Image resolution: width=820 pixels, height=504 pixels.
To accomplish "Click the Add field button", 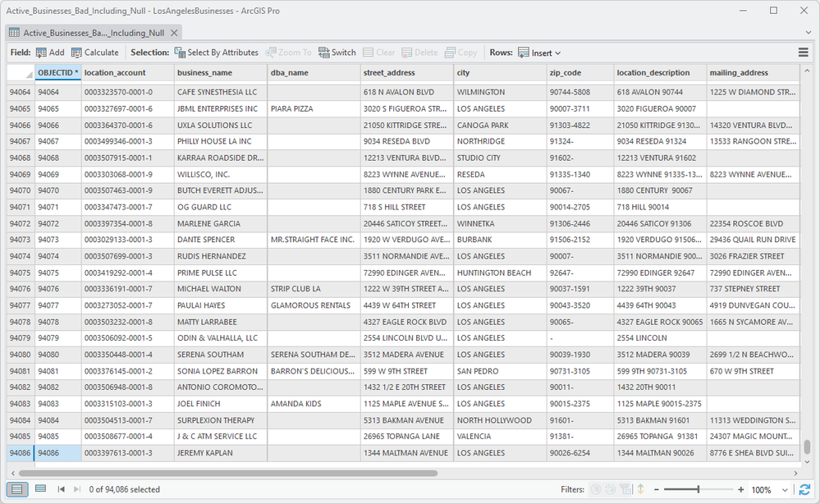I will pos(50,53).
